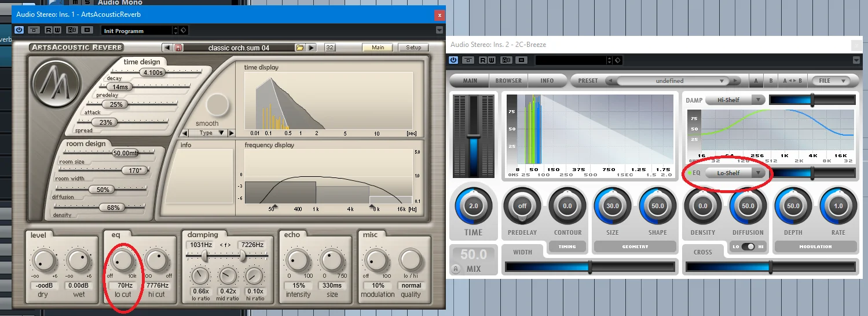The width and height of the screenshot is (868, 316).
Task: Go to previous preset in ArtsAcoustic Reverb
Action: pyautogui.click(x=167, y=48)
